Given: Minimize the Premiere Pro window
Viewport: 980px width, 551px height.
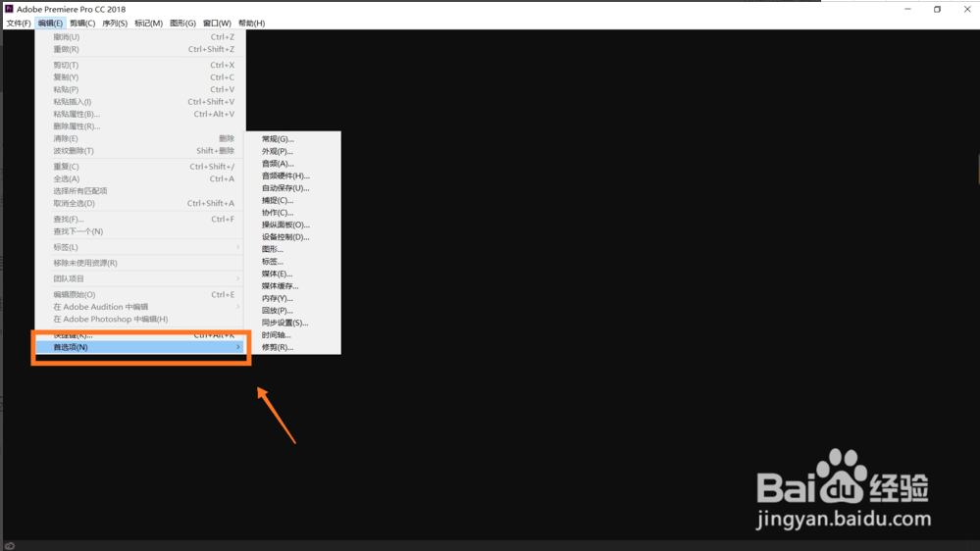Looking at the screenshot, I should tap(907, 9).
